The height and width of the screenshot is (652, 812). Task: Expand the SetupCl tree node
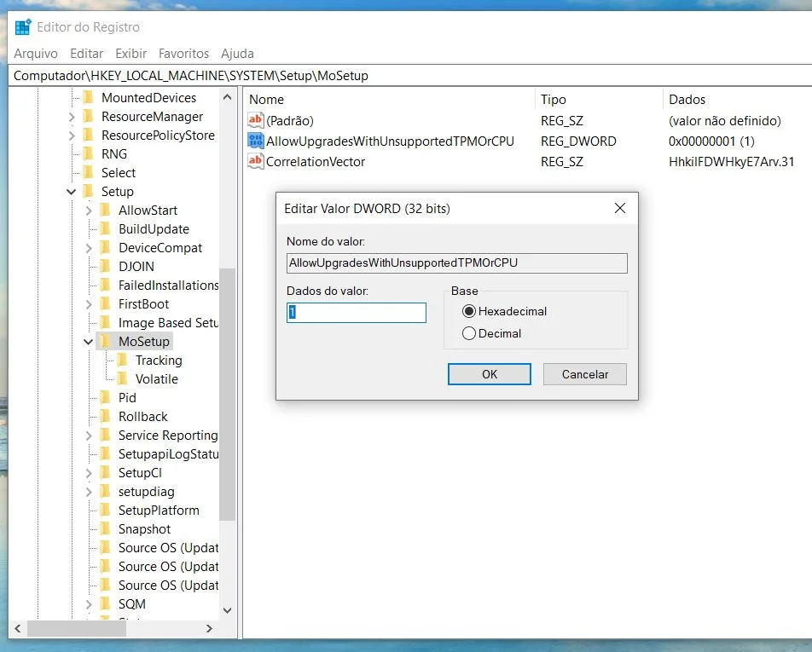tap(89, 473)
